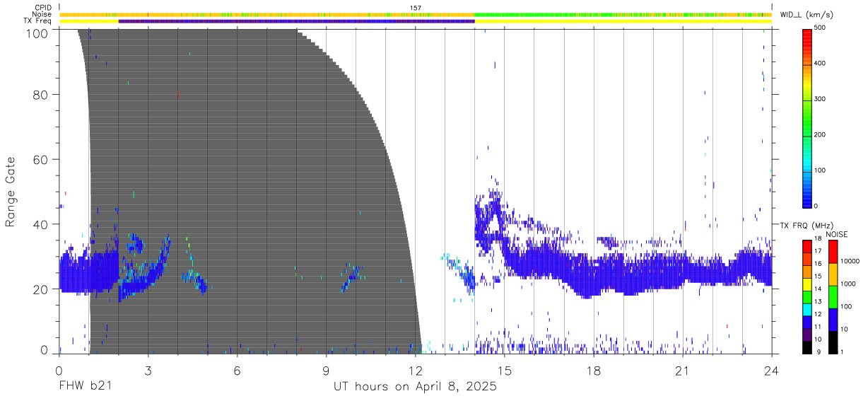
Task: Click the 14 label on TX FRQ legend
Action: click(x=819, y=289)
